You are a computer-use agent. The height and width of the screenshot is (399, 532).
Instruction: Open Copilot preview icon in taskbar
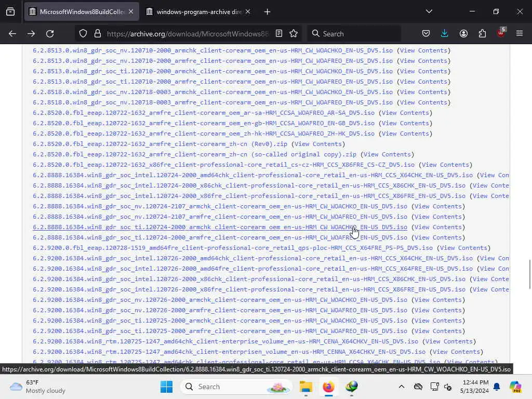click(515, 387)
